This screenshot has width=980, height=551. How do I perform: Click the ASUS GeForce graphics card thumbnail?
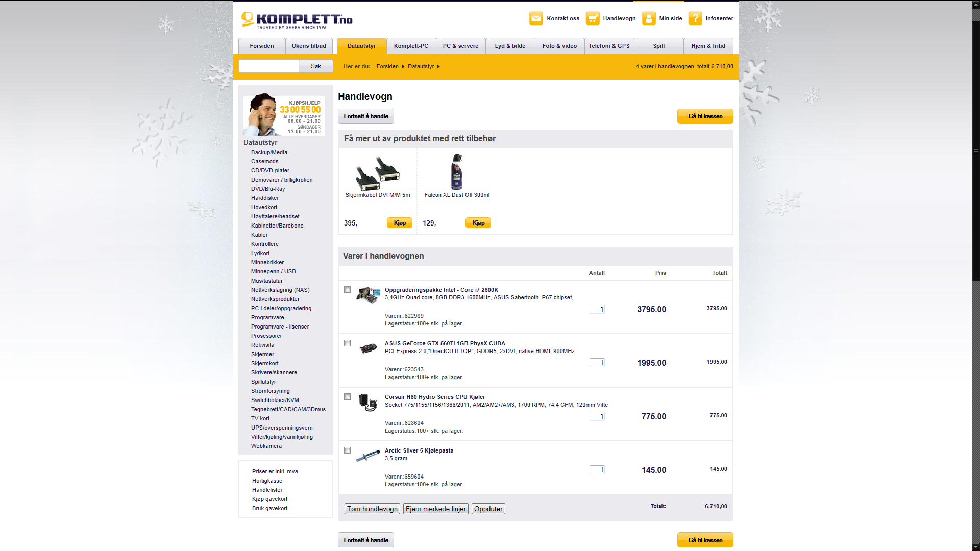368,348
